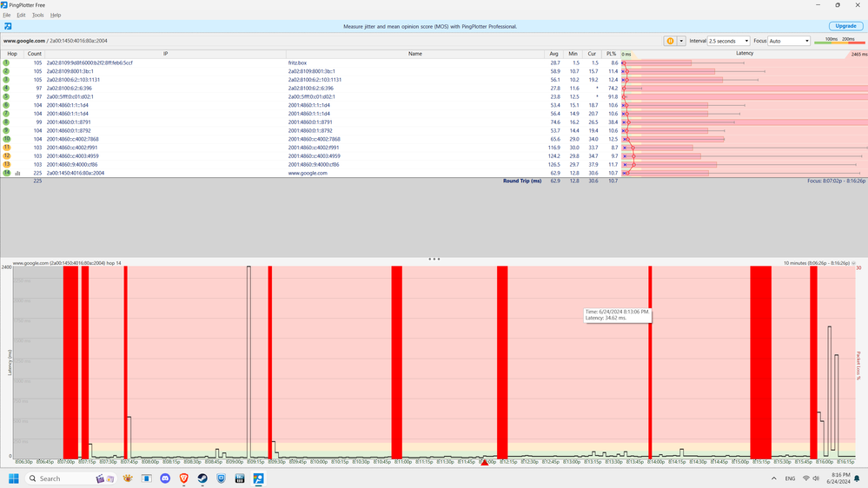Click the taskbar Search box
Image resolution: width=868 pixels, height=488 pixels.
[x=70, y=478]
